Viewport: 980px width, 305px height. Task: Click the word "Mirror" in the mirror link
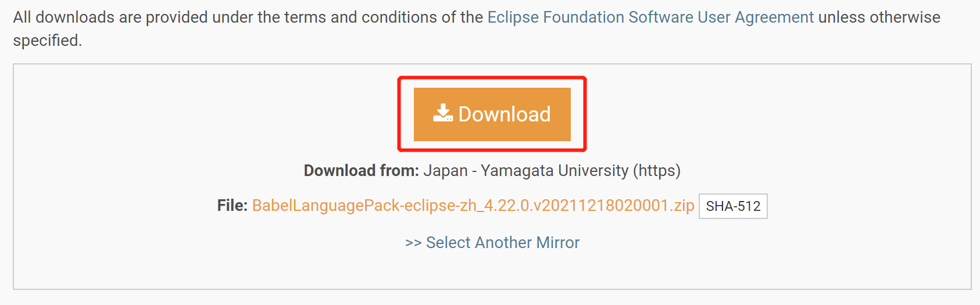coord(557,243)
